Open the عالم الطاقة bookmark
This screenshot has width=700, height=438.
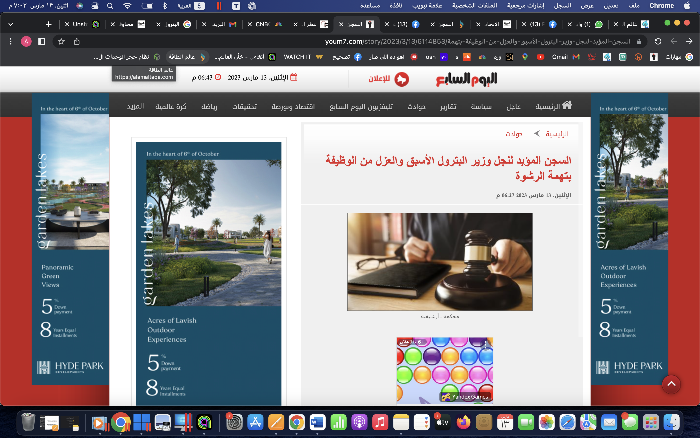click(187, 57)
